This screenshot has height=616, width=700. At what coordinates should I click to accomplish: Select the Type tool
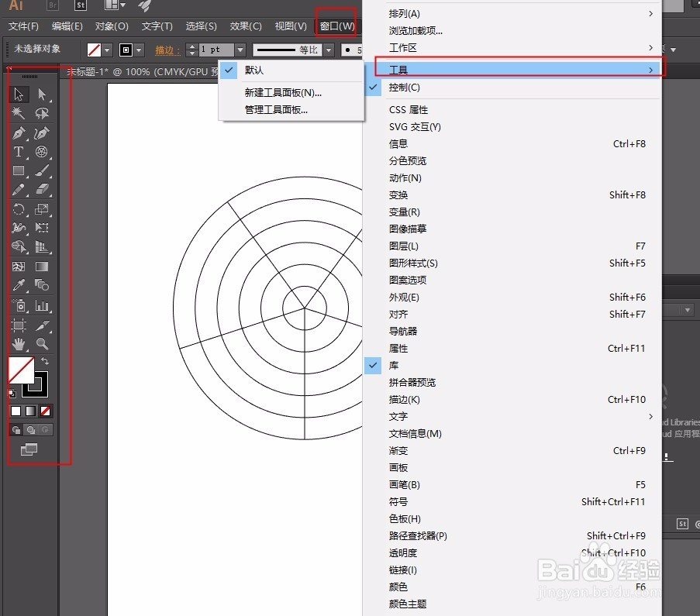[x=19, y=152]
